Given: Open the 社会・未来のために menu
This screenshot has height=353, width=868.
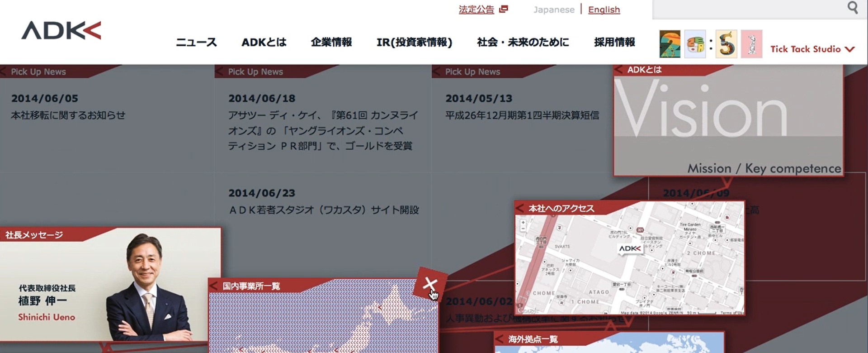Looking at the screenshot, I should point(523,42).
